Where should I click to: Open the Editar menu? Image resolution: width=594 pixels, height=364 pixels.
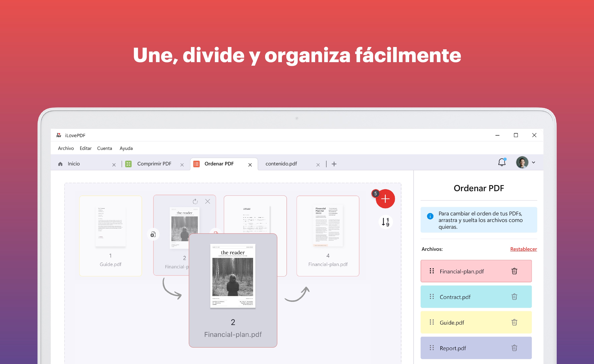tap(86, 148)
